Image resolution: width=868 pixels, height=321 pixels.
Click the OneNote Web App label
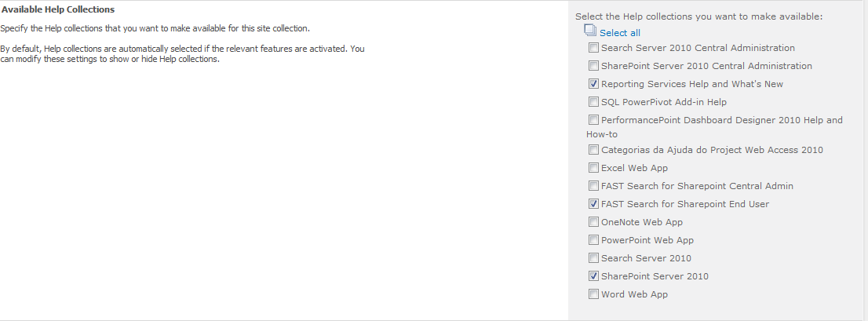coord(642,222)
